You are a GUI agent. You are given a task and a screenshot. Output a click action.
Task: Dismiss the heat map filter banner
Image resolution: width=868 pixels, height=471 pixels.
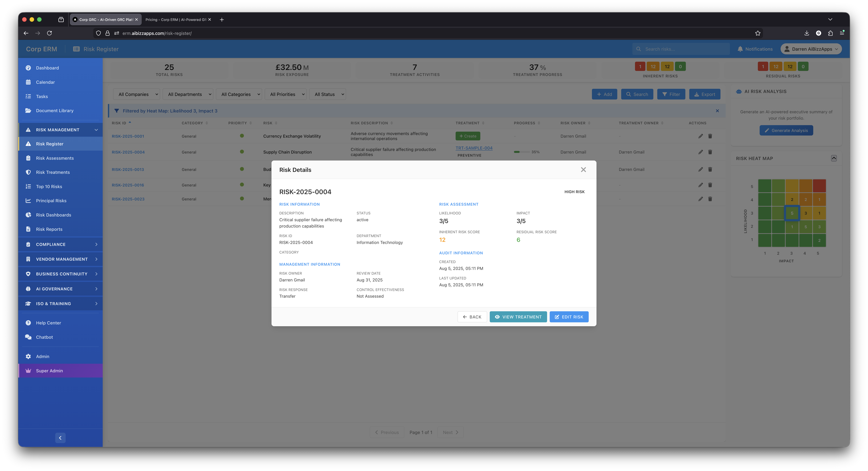717,111
